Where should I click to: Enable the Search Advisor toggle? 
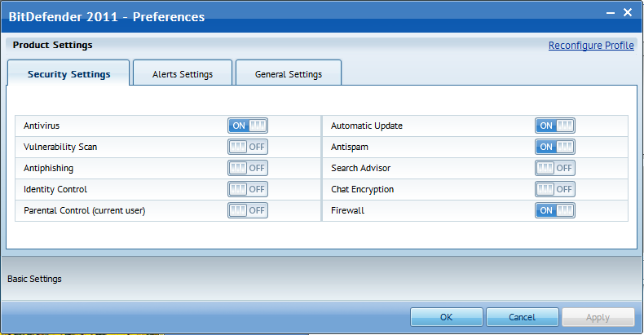click(x=555, y=168)
